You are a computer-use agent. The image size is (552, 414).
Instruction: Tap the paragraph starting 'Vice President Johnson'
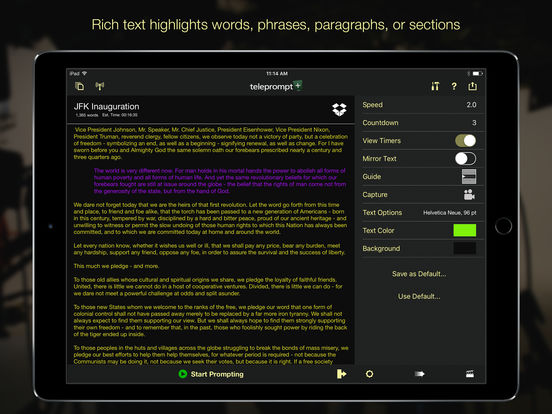[211, 143]
